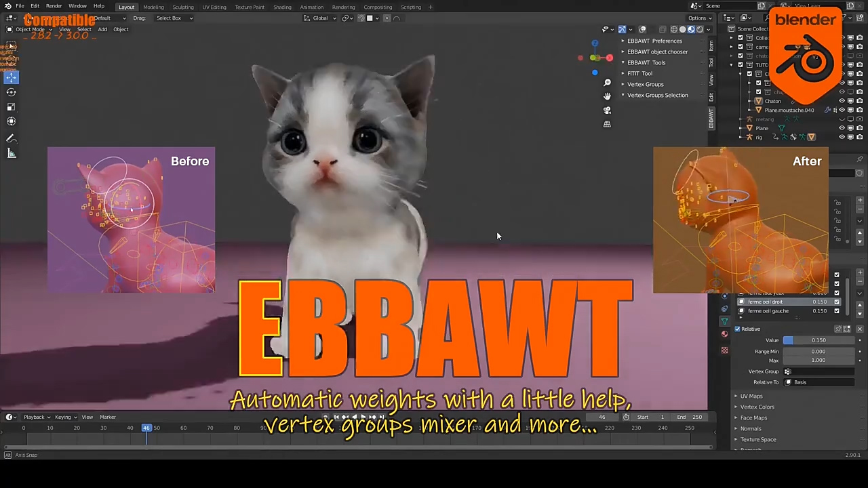Select the Scale tool
Viewport: 868px width, 488px height.
point(11,106)
